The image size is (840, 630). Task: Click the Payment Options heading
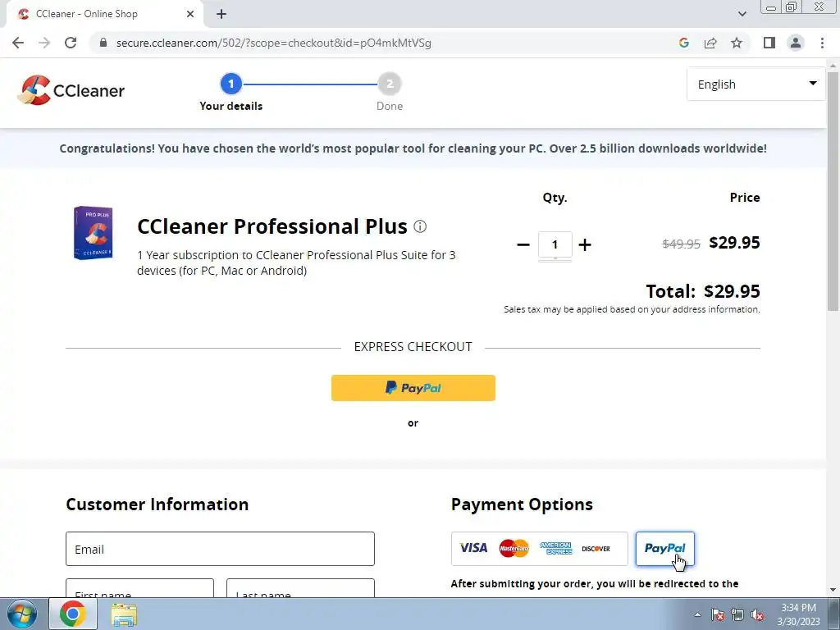point(522,504)
